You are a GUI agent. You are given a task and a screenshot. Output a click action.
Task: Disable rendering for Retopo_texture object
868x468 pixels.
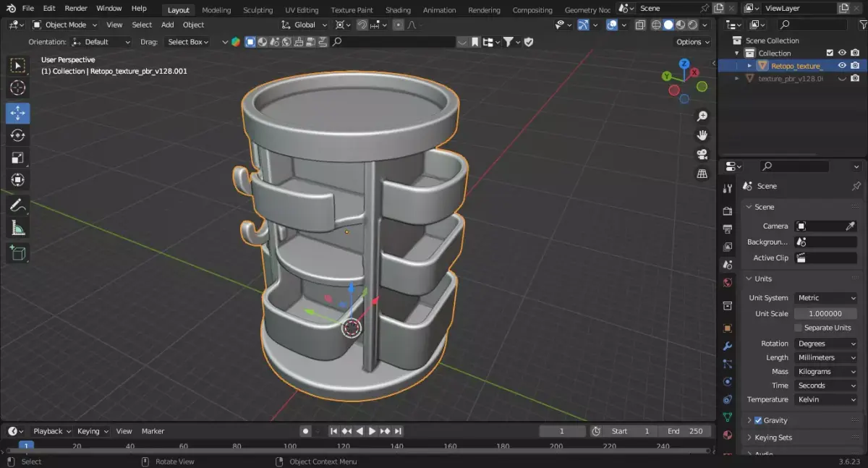[x=855, y=65]
